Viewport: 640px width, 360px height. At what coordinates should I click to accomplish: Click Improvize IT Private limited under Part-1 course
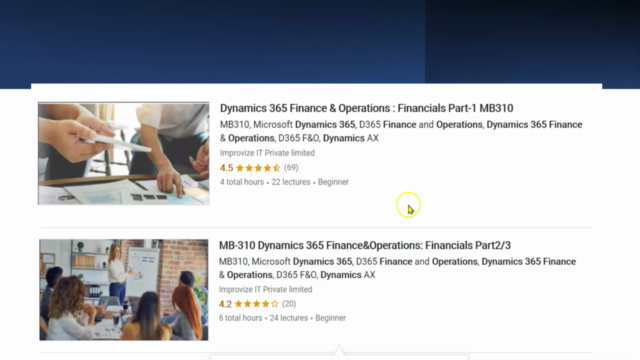[x=267, y=153]
